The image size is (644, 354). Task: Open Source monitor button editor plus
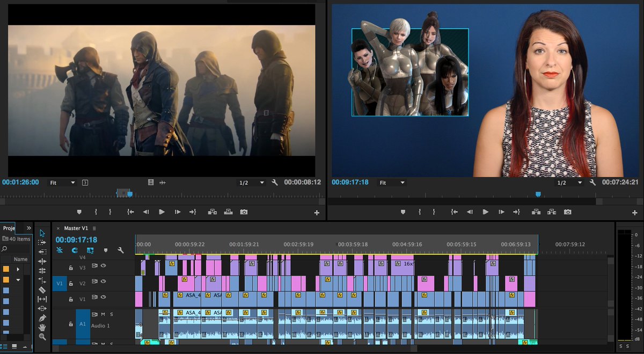tap(317, 213)
